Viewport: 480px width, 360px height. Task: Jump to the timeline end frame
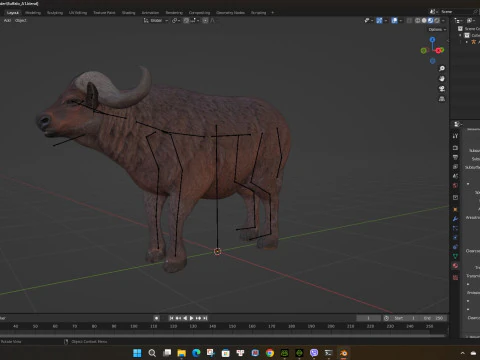(x=205, y=318)
